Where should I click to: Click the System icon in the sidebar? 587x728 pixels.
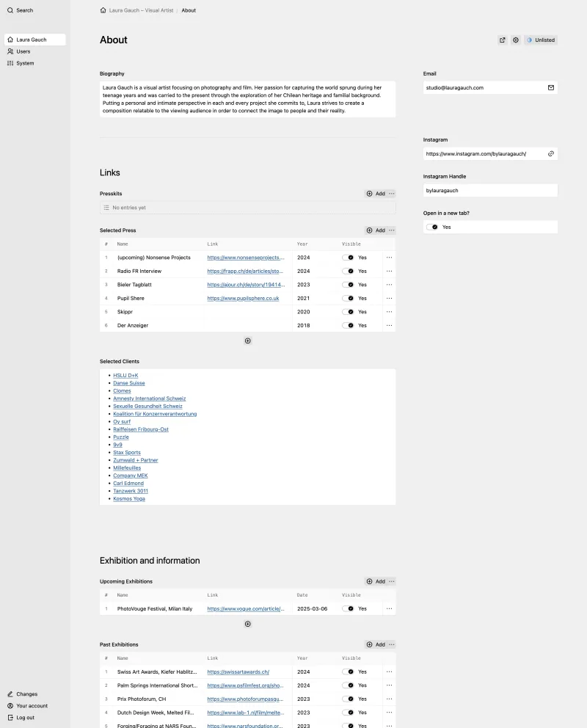coord(10,63)
